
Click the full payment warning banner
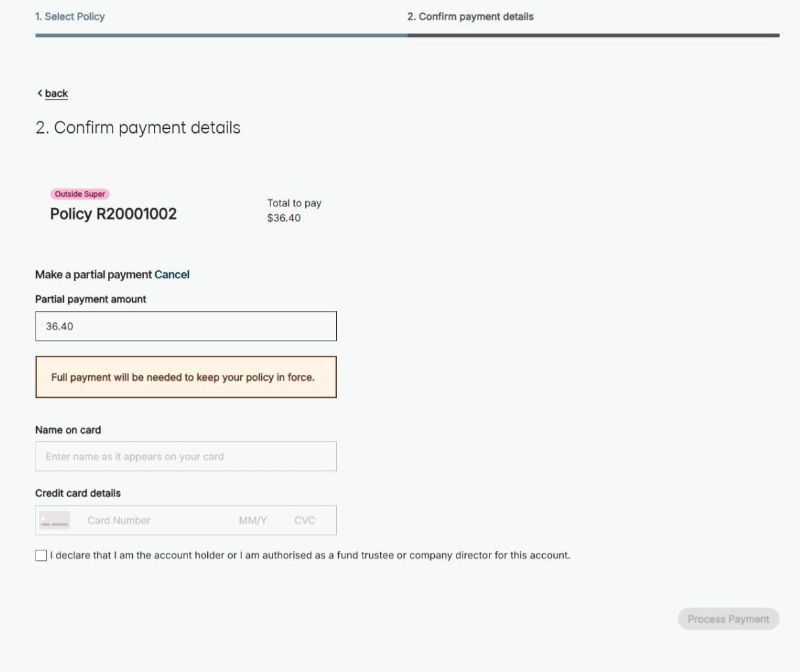pyautogui.click(x=186, y=377)
